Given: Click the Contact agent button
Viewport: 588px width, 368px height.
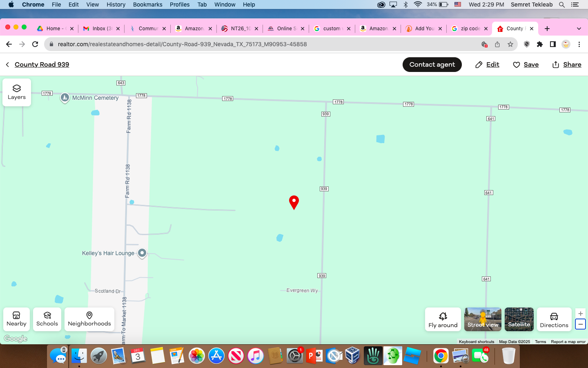Looking at the screenshot, I should 432,65.
